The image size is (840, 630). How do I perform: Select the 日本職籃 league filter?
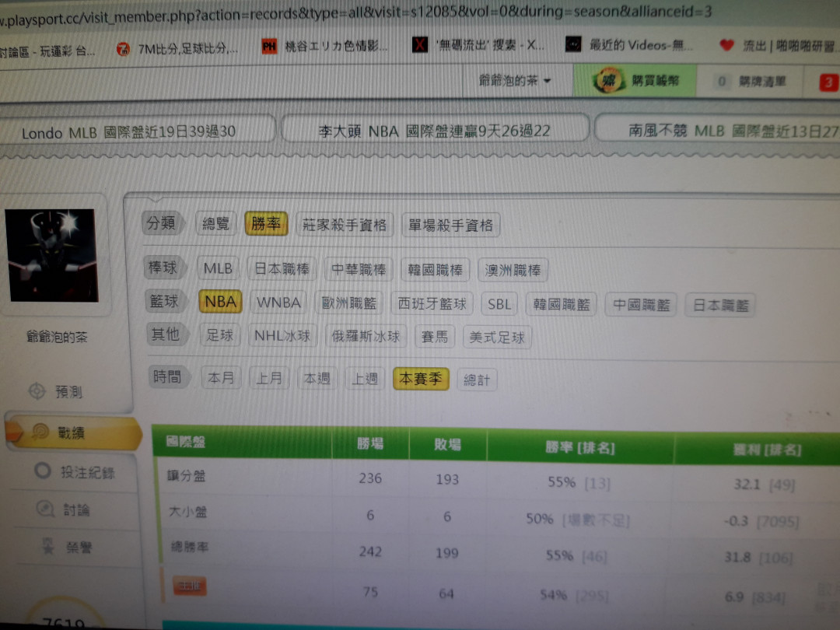pos(720,306)
